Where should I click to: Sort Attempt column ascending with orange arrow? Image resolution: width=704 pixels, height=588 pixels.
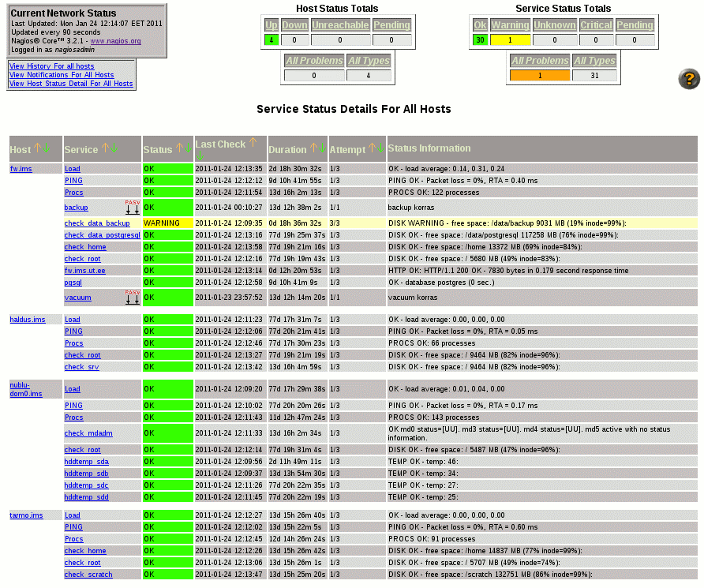373,148
